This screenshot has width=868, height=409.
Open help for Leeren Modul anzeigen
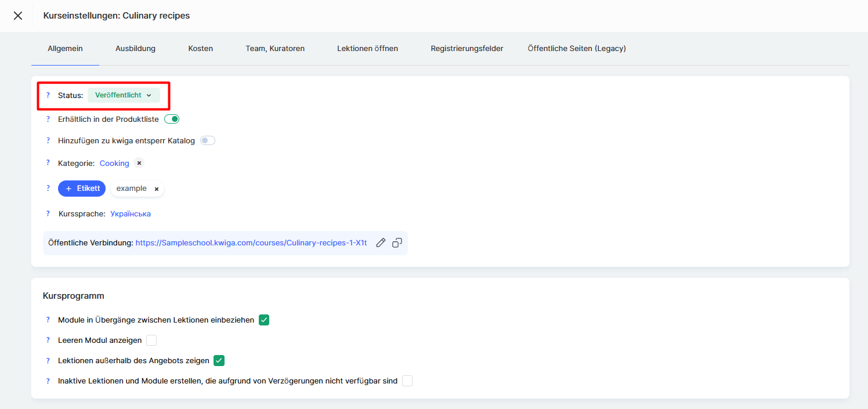[x=48, y=340]
